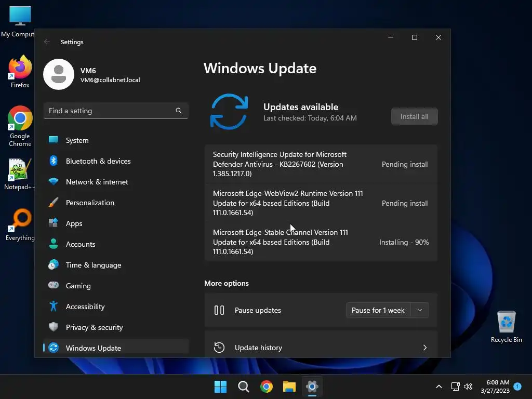The width and height of the screenshot is (532, 399).
Task: Open the Personalization page
Action: [x=116, y=203]
